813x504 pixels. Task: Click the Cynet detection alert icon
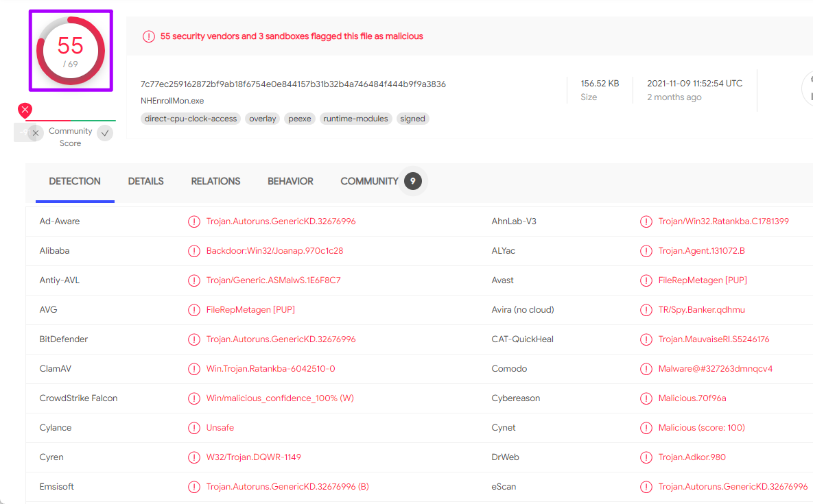(x=646, y=429)
